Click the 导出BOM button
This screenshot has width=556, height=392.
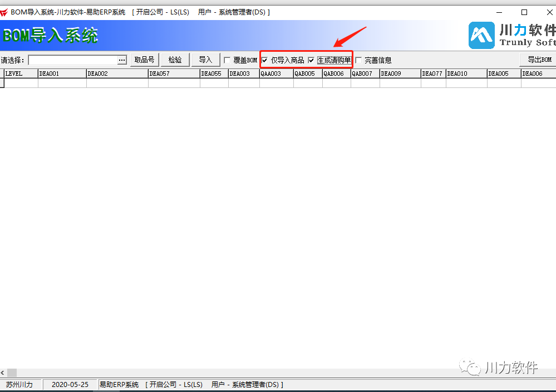click(538, 60)
